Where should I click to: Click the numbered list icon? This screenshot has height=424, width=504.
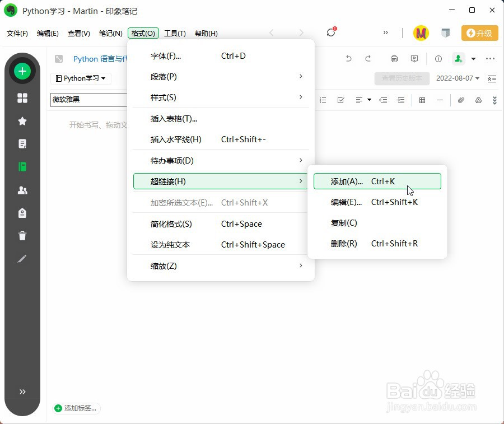(x=323, y=100)
